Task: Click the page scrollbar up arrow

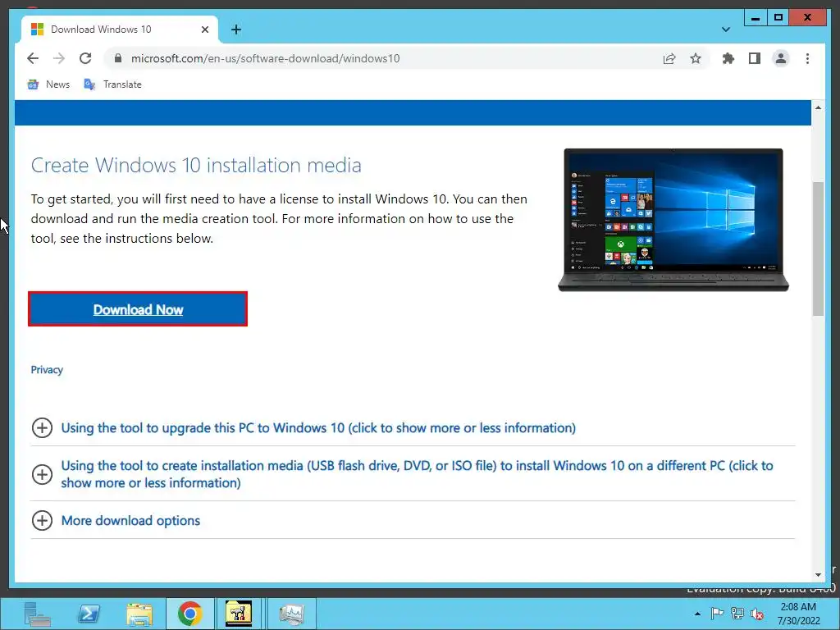Action: click(x=818, y=107)
